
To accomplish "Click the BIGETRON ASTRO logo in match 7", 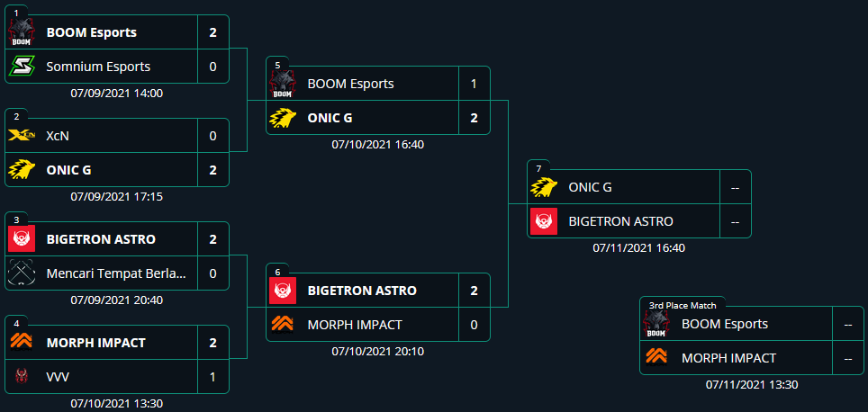I will tap(544, 222).
